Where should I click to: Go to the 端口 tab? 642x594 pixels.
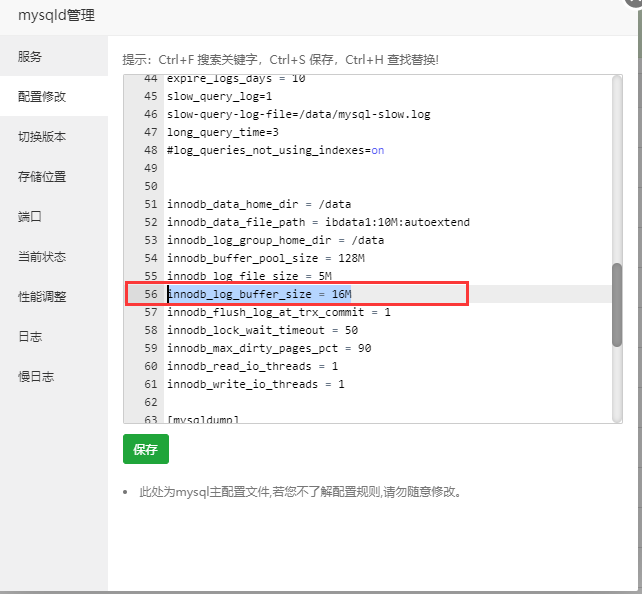[x=30, y=217]
